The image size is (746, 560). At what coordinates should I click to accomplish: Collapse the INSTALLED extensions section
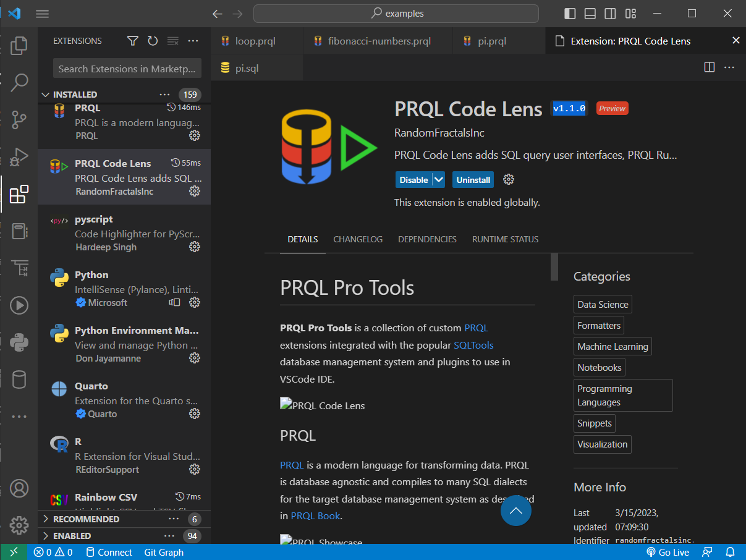pyautogui.click(x=45, y=95)
